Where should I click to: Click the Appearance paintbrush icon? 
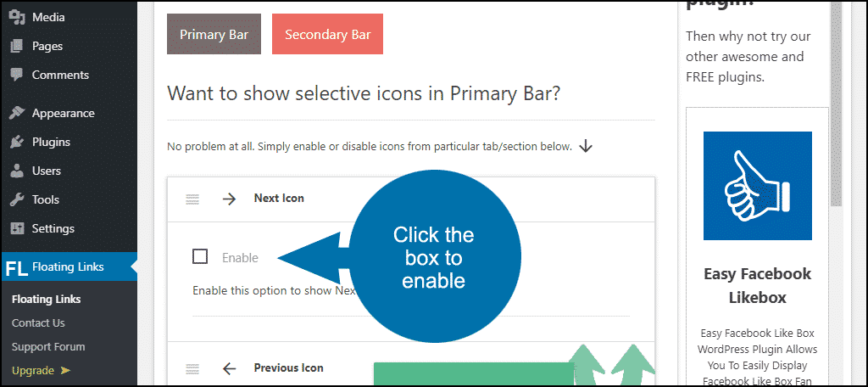[17, 113]
